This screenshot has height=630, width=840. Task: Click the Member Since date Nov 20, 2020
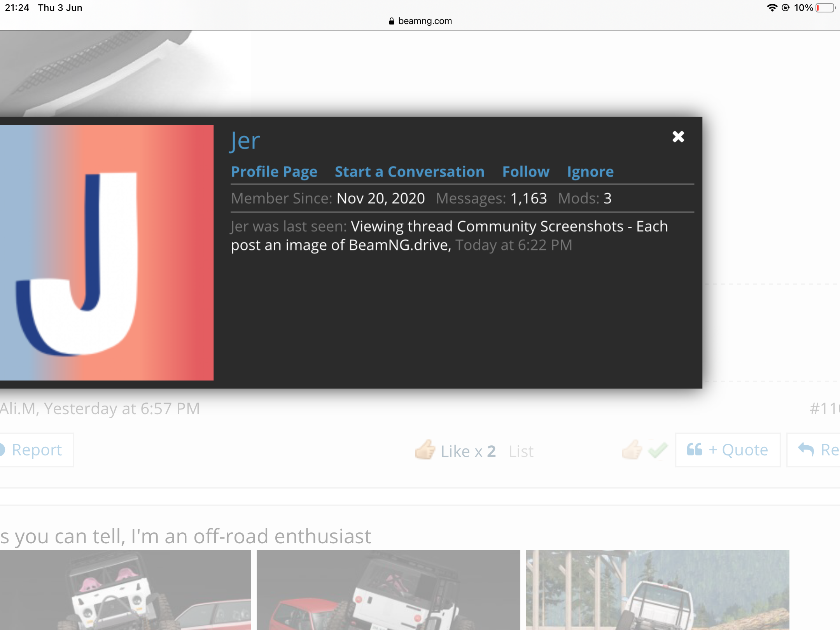pyautogui.click(x=381, y=198)
